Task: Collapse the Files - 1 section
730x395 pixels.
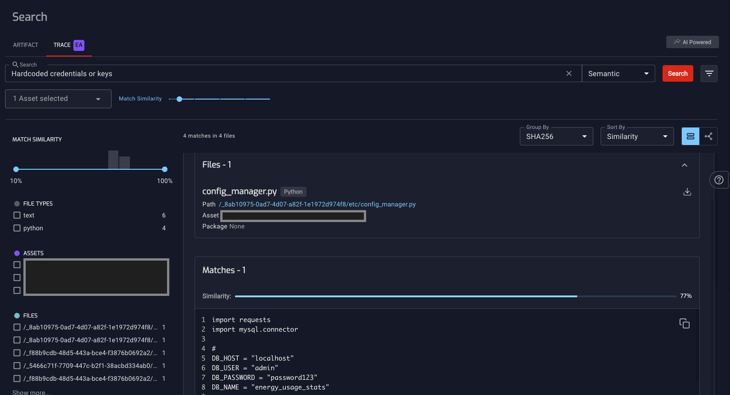Action: 684,165
